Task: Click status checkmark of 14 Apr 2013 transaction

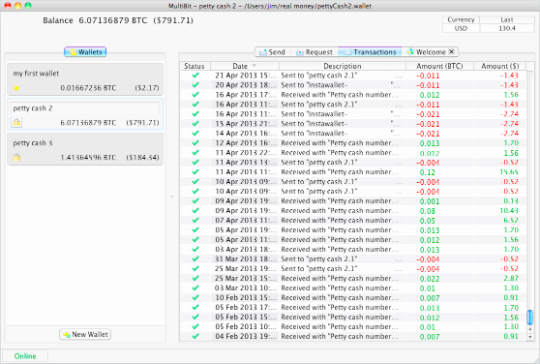Action: click(x=195, y=133)
